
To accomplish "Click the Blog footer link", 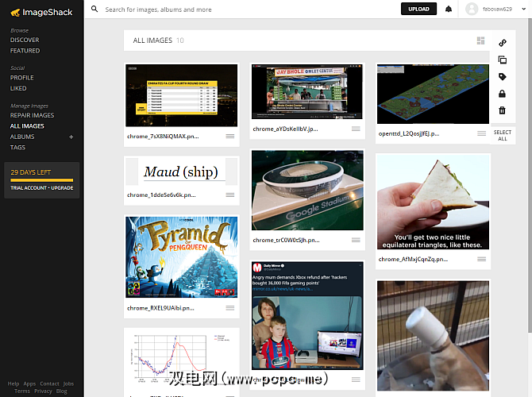I will tap(61, 391).
